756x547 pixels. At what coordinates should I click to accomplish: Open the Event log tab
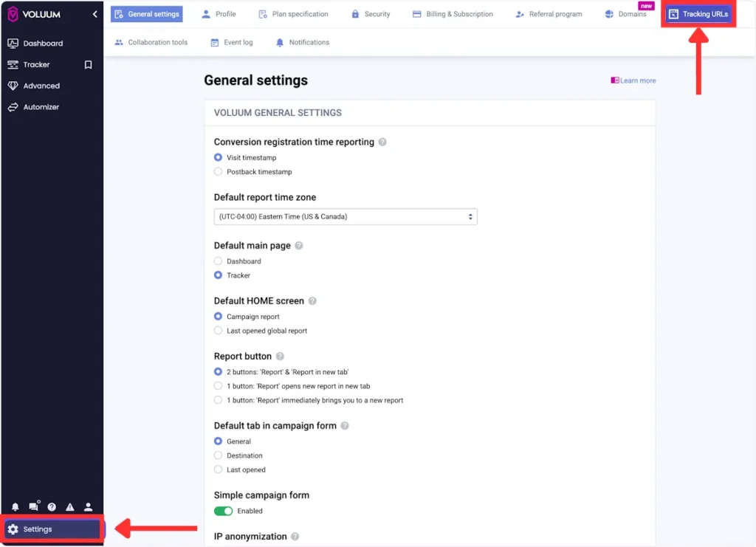[231, 42]
